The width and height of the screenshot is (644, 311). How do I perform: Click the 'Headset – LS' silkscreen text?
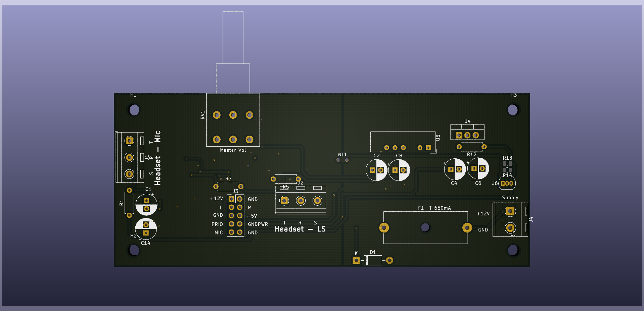pyautogui.click(x=300, y=229)
